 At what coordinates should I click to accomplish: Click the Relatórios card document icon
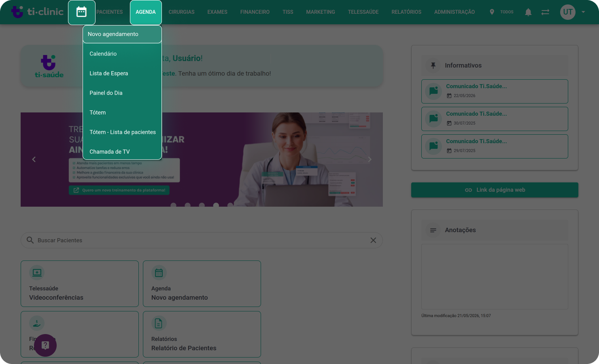pyautogui.click(x=159, y=323)
